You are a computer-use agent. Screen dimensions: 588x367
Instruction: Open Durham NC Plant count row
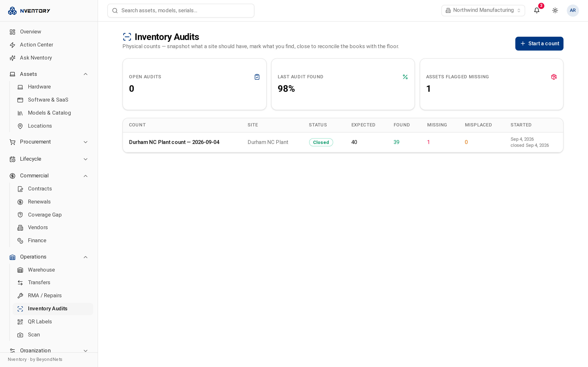(343, 142)
